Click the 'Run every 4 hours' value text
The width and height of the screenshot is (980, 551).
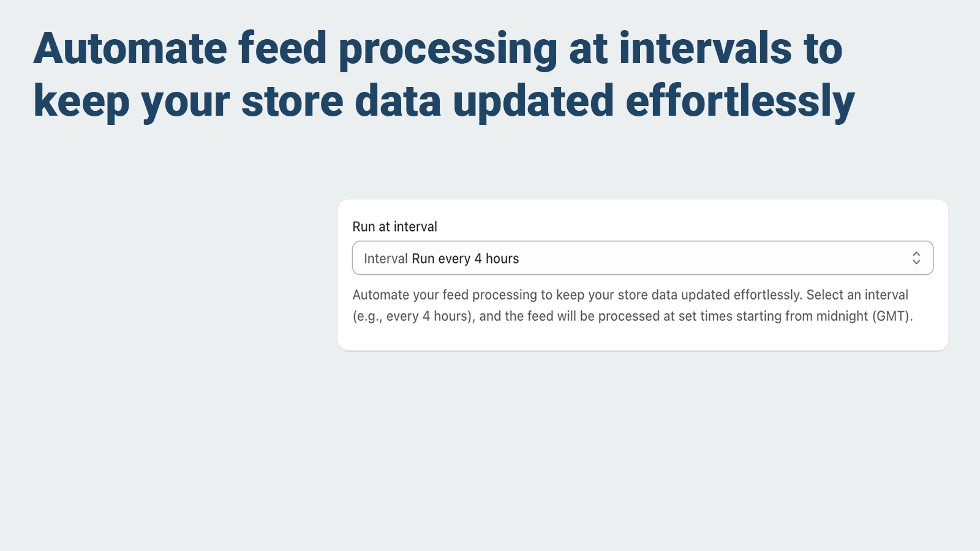[465, 258]
